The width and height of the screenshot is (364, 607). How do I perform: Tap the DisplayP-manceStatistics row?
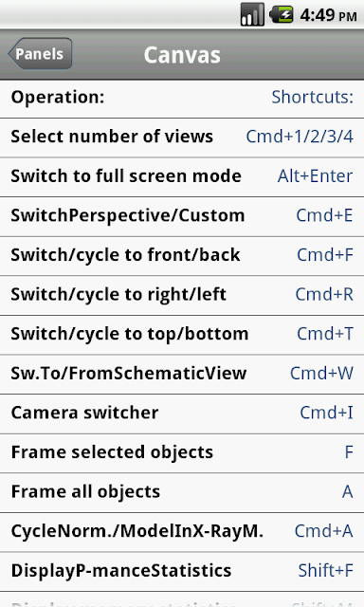pyautogui.click(x=182, y=572)
